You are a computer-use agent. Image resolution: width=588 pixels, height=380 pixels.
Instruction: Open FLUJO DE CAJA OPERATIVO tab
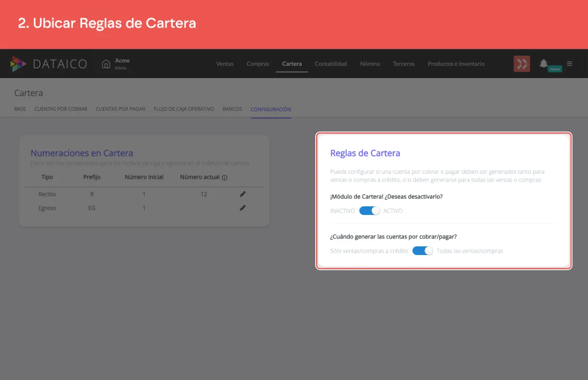pos(184,109)
